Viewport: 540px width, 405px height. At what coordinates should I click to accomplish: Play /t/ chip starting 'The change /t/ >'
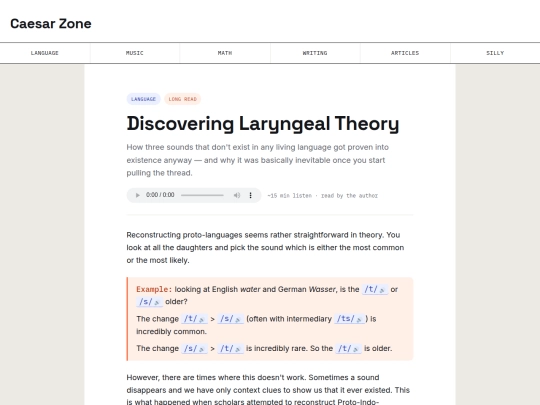pyautogui.click(x=195, y=319)
